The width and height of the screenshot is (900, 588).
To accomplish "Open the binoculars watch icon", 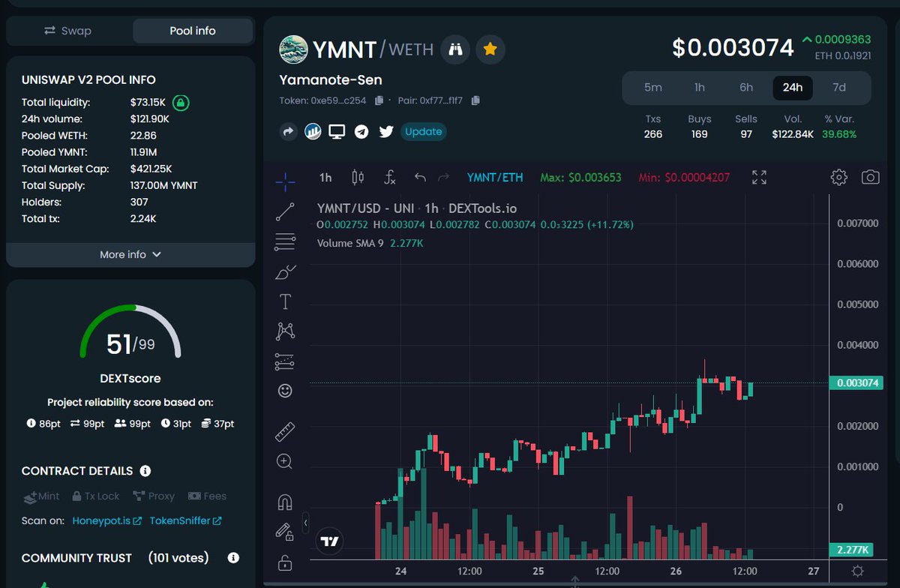I will tap(455, 49).
